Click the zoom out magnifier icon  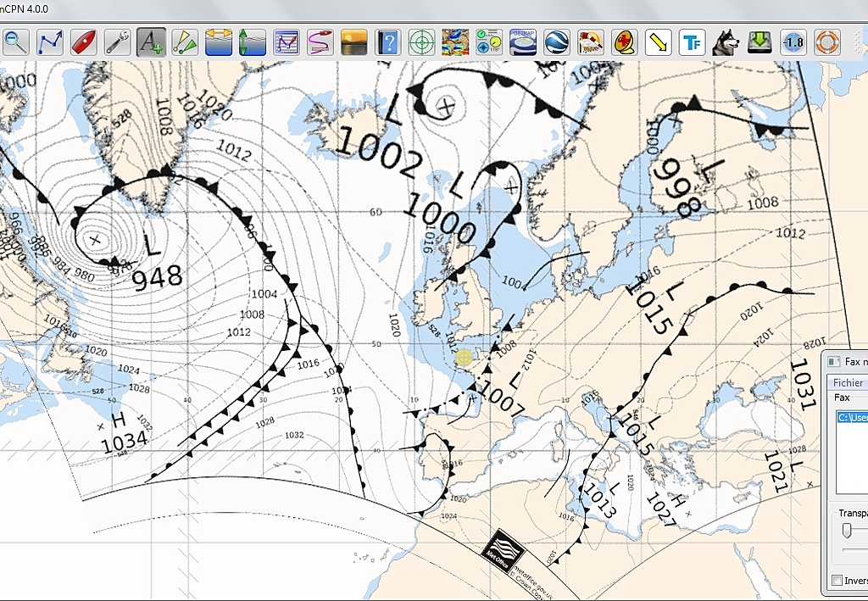[15, 42]
